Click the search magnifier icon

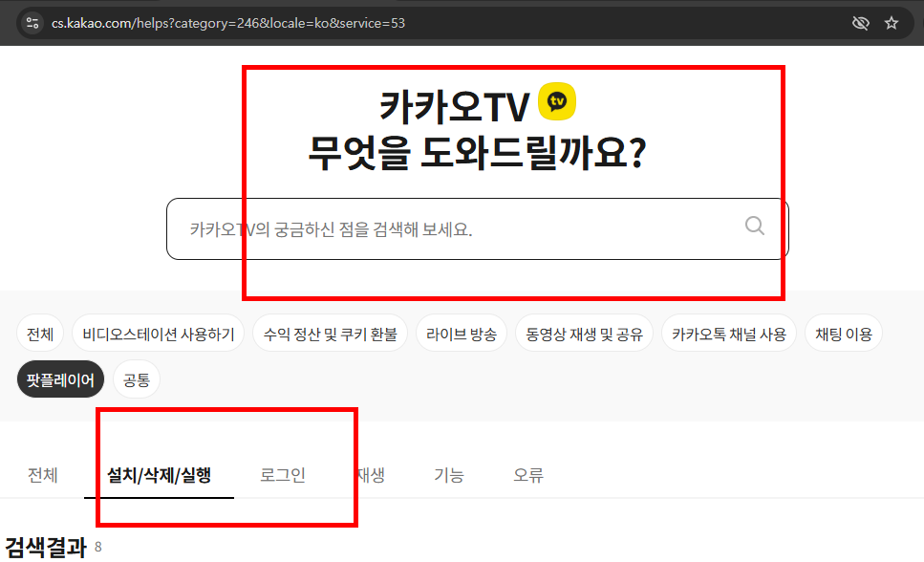tap(754, 226)
